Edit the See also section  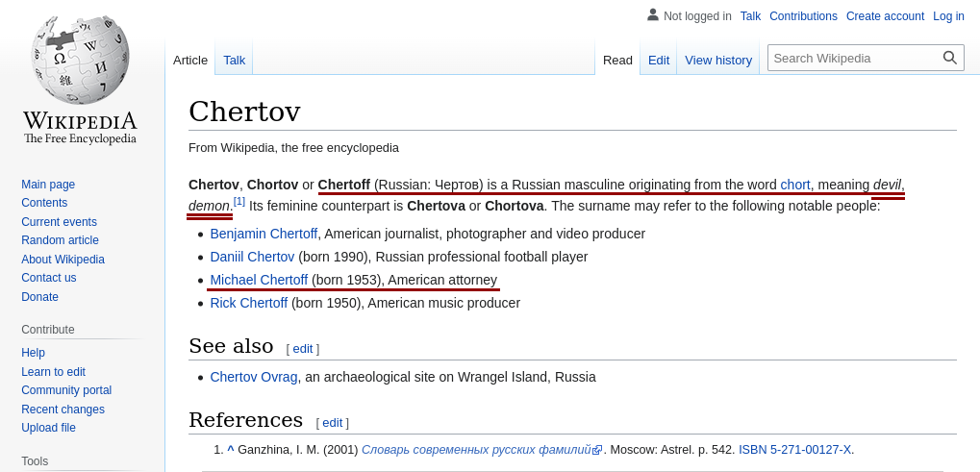pyautogui.click(x=303, y=349)
